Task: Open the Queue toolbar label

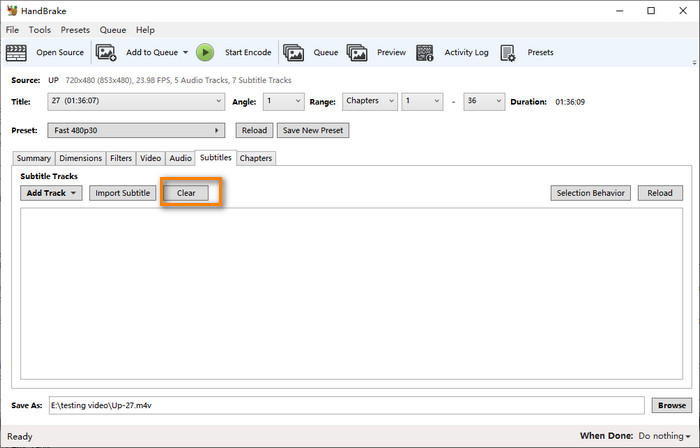Action: coord(325,52)
